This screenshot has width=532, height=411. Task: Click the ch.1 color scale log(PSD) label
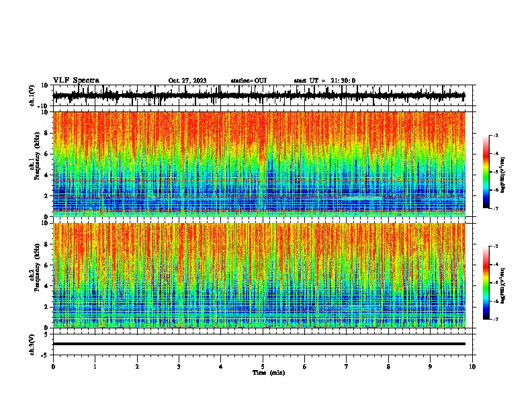(503, 175)
